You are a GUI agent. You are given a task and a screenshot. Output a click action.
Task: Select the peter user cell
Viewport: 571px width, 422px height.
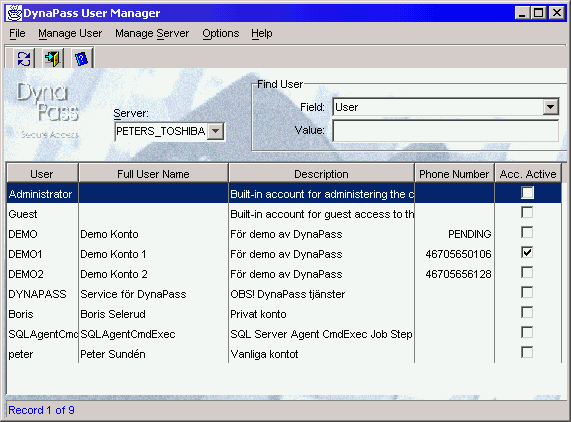tap(42, 354)
